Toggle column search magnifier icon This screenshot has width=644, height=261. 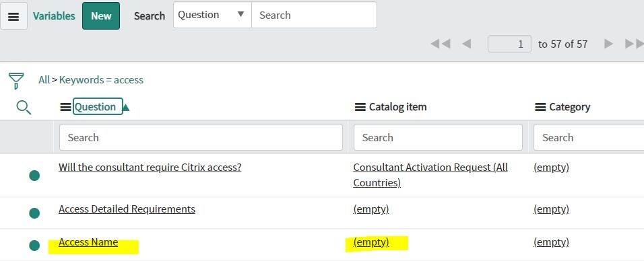click(24, 108)
